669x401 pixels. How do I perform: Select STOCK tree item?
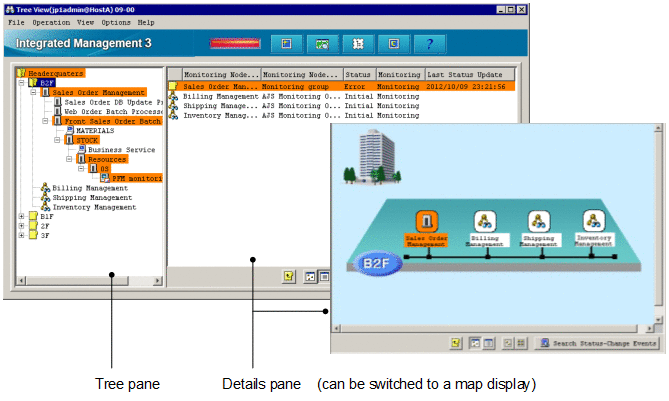tap(87, 140)
